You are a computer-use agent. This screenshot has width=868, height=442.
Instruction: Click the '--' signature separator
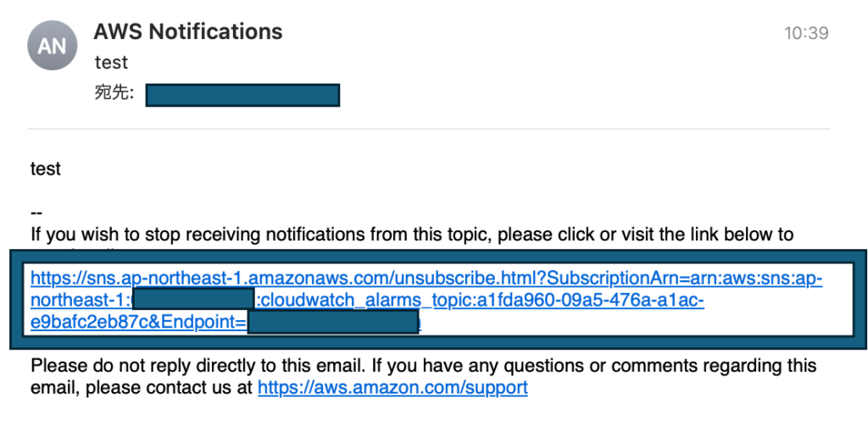click(x=36, y=213)
